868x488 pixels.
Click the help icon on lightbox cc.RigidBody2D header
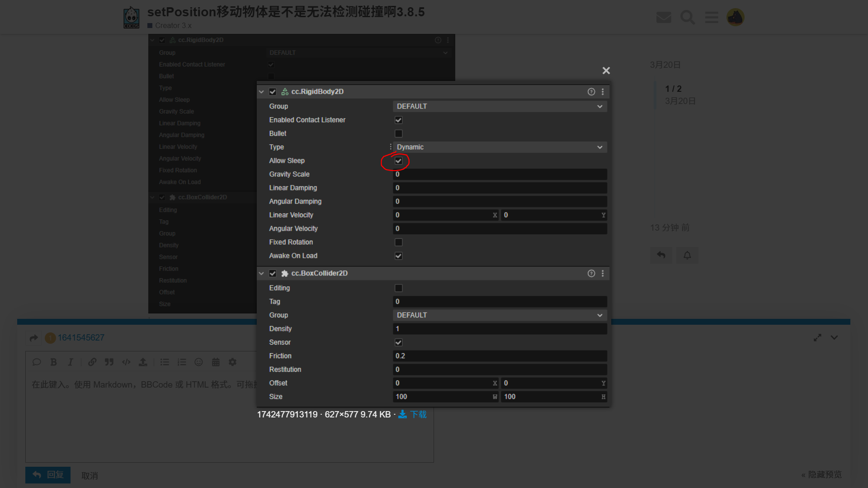tap(591, 92)
